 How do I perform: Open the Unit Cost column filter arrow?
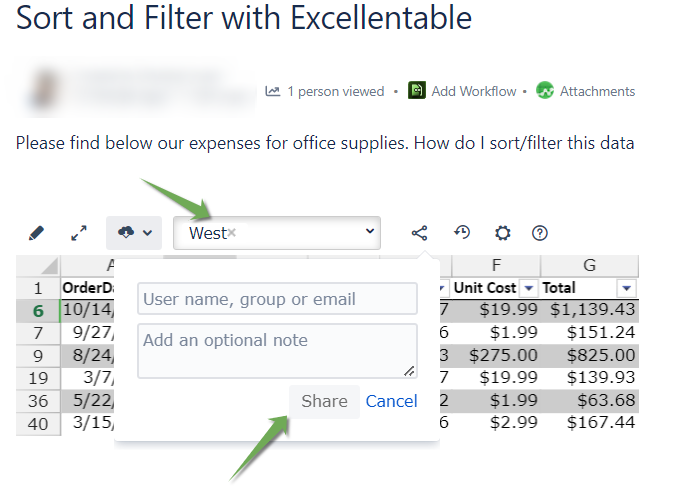(x=529, y=288)
